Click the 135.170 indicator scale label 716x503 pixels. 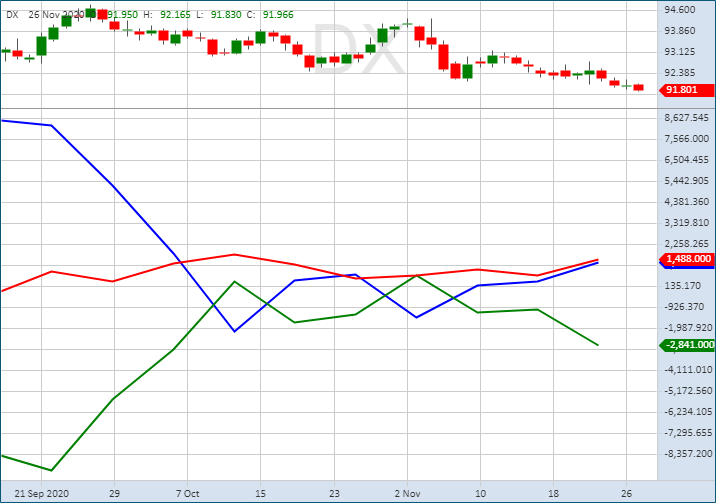tap(682, 286)
